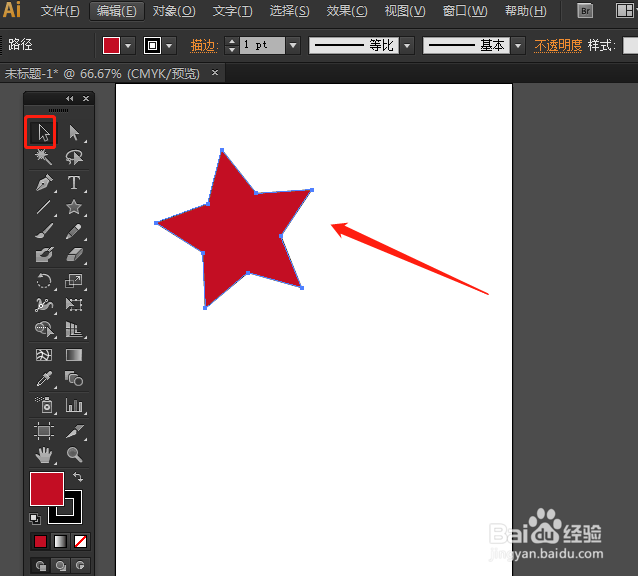
Task: Select the Mesh tool
Action: coord(44,355)
